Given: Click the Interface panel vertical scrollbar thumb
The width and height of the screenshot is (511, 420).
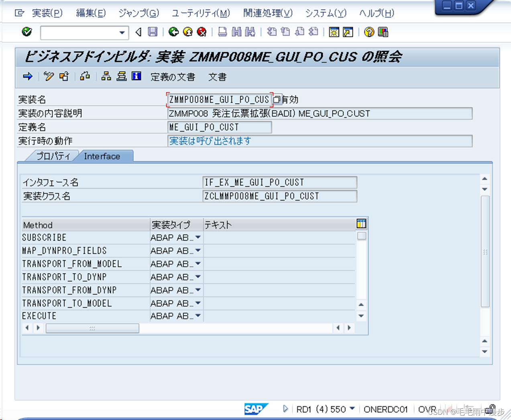Looking at the screenshot, I should (x=485, y=252).
